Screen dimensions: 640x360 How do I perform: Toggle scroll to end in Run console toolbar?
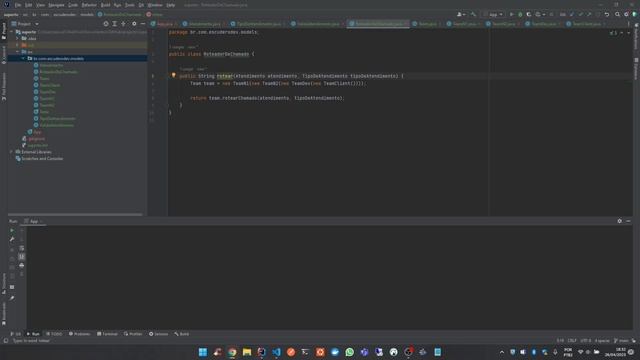22,256
